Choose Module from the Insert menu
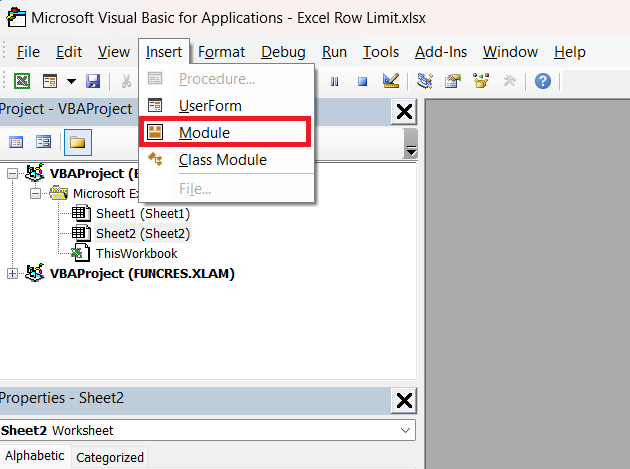This screenshot has width=630, height=469. point(225,132)
